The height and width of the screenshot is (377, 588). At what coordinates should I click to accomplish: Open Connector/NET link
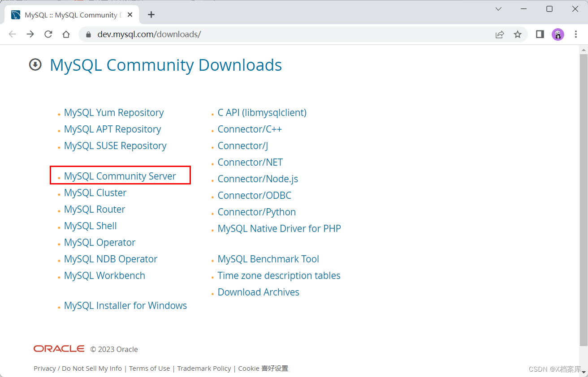point(250,162)
